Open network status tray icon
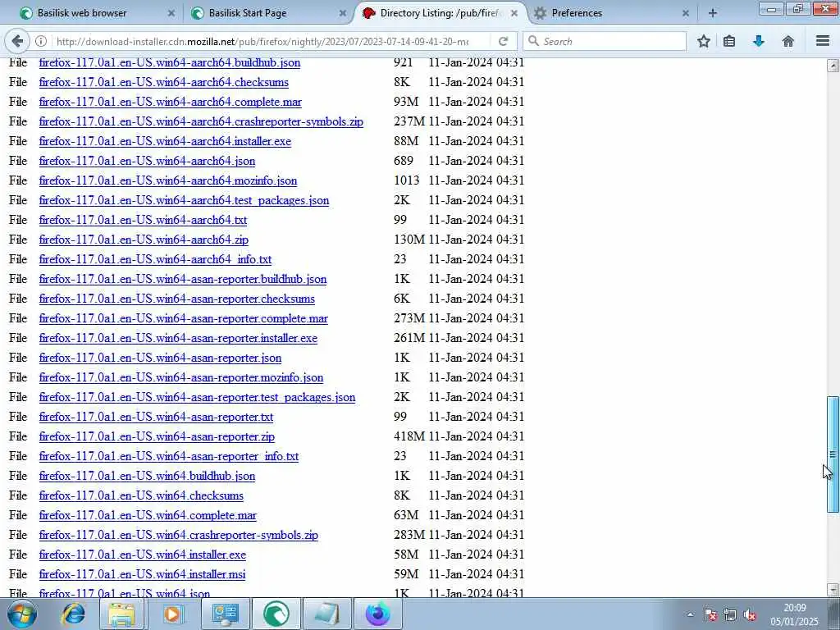 click(x=729, y=614)
